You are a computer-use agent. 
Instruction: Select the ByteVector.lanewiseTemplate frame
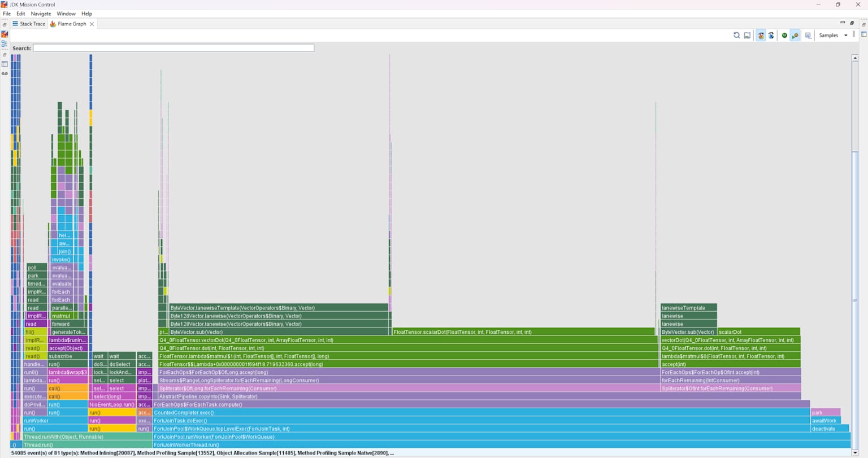coord(278,308)
